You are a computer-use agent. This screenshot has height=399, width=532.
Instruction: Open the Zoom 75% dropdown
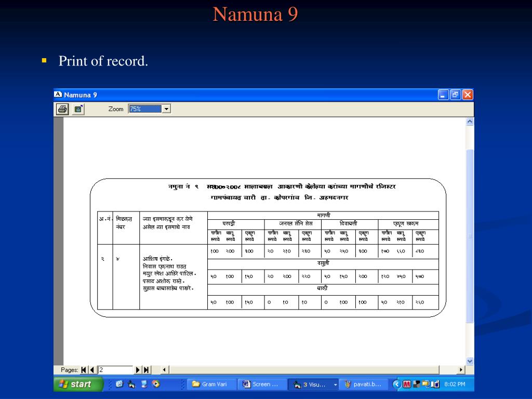point(166,109)
